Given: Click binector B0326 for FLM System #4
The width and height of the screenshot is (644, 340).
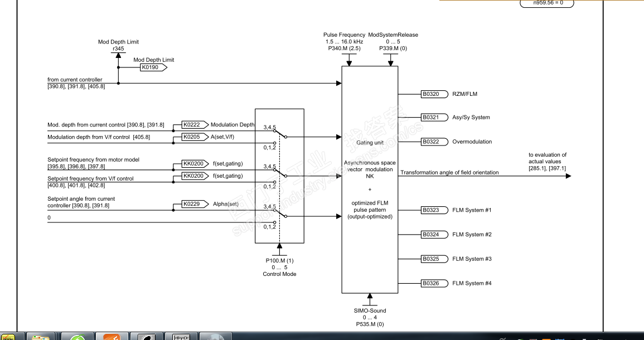Looking at the screenshot, I should (x=433, y=283).
